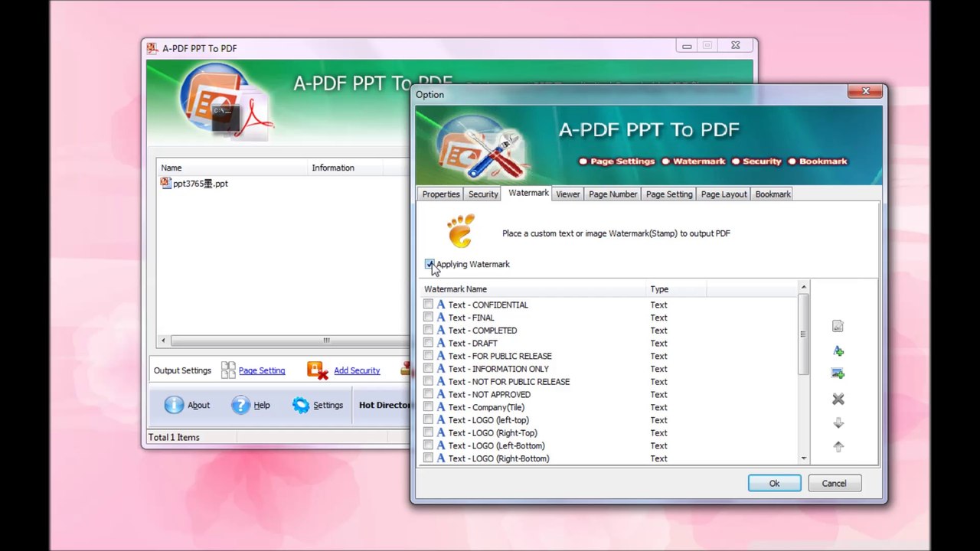
Task: Click the Settings gear icon in main window
Action: click(x=301, y=405)
